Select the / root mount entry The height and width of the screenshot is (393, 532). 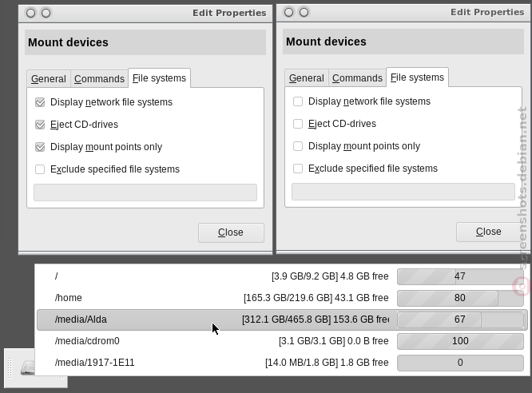[x=281, y=276]
